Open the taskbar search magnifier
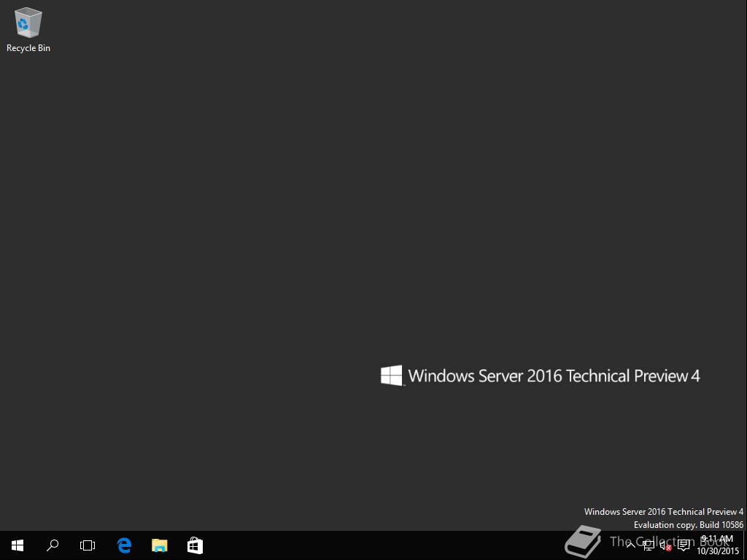 tap(53, 545)
